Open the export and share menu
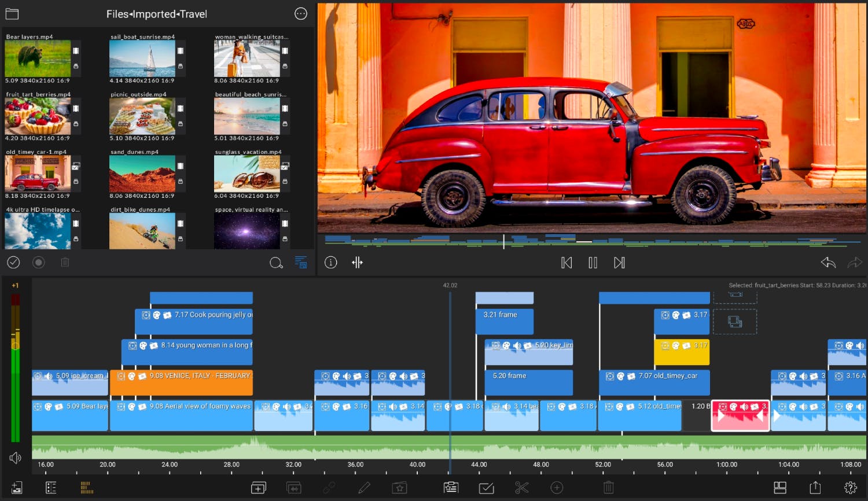The height and width of the screenshot is (501, 868). click(815, 488)
